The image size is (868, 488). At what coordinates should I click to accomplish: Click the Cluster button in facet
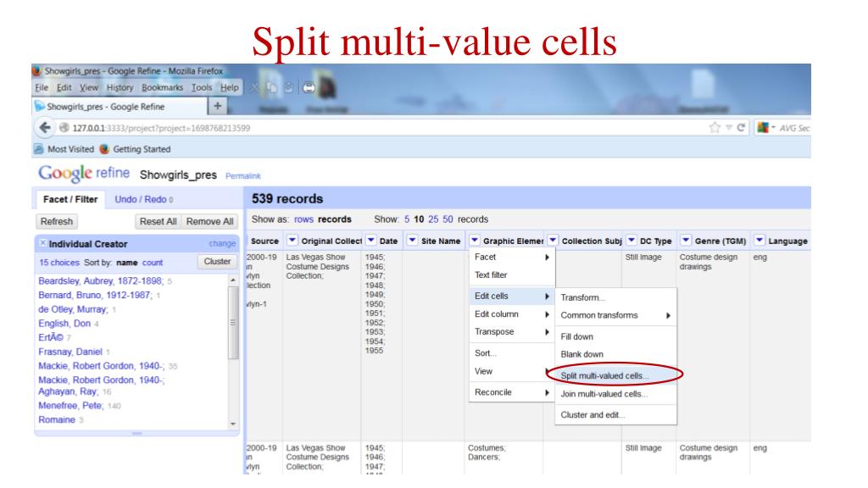(x=217, y=262)
